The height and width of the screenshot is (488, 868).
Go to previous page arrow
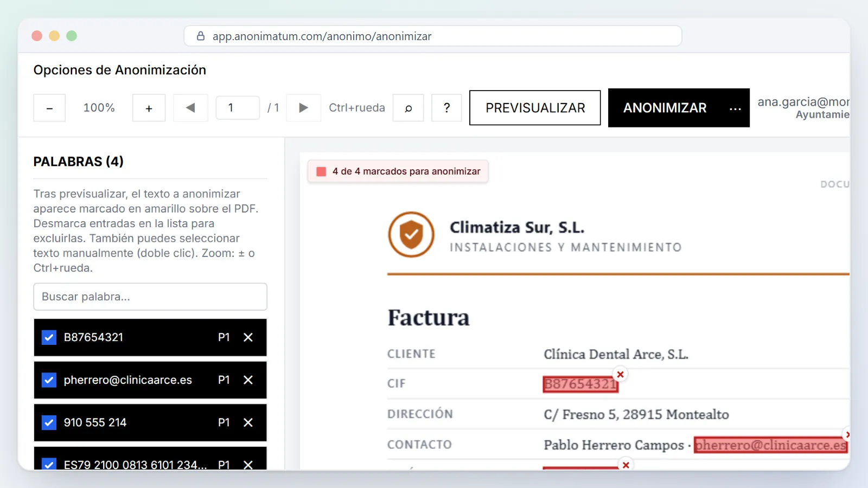[190, 108]
